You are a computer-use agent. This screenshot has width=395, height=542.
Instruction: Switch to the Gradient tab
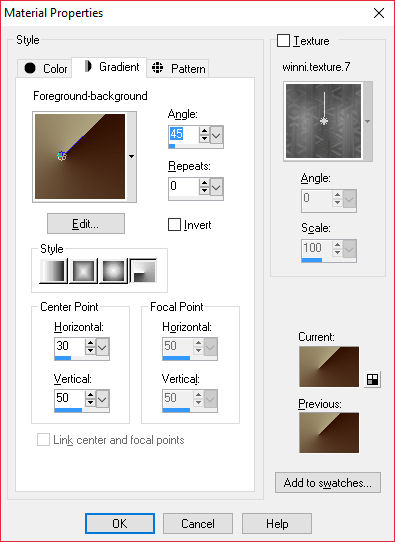[112, 67]
